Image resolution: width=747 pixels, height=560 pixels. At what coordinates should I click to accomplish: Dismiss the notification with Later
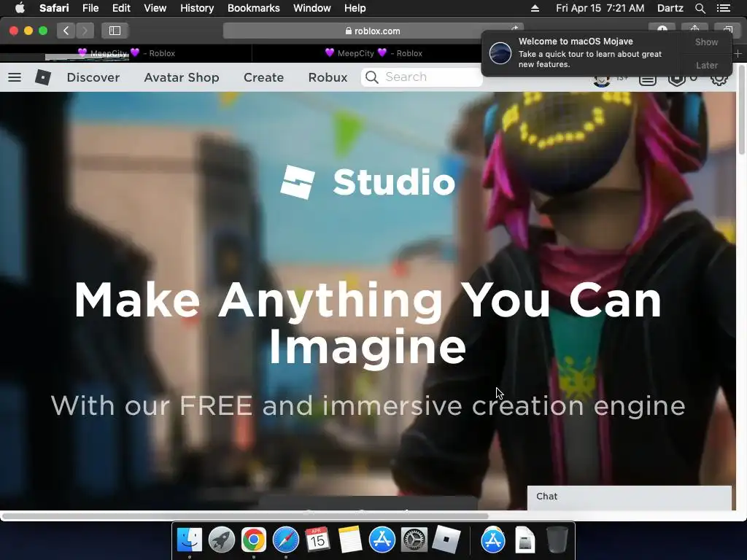[x=706, y=65]
